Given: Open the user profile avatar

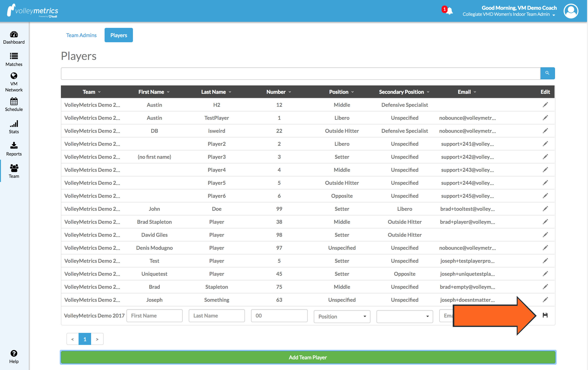Looking at the screenshot, I should [571, 11].
